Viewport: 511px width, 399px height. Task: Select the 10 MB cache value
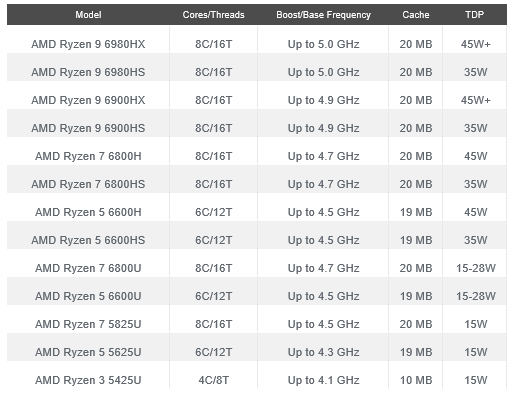[416, 380]
